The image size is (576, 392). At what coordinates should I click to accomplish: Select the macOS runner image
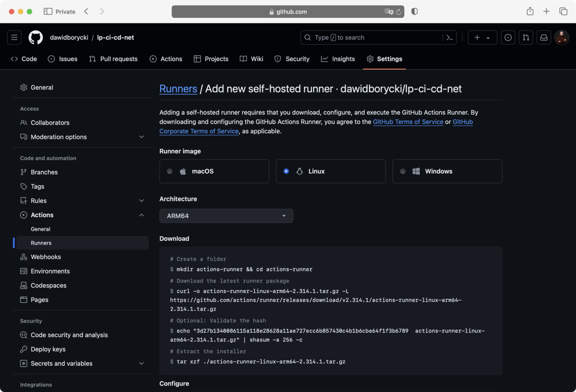[214, 171]
